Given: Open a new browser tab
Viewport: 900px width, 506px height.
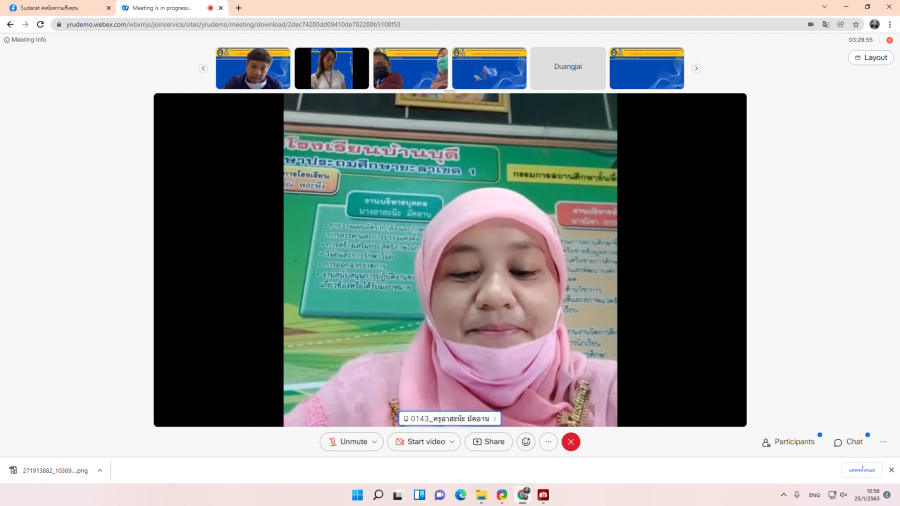Looking at the screenshot, I should (x=238, y=7).
